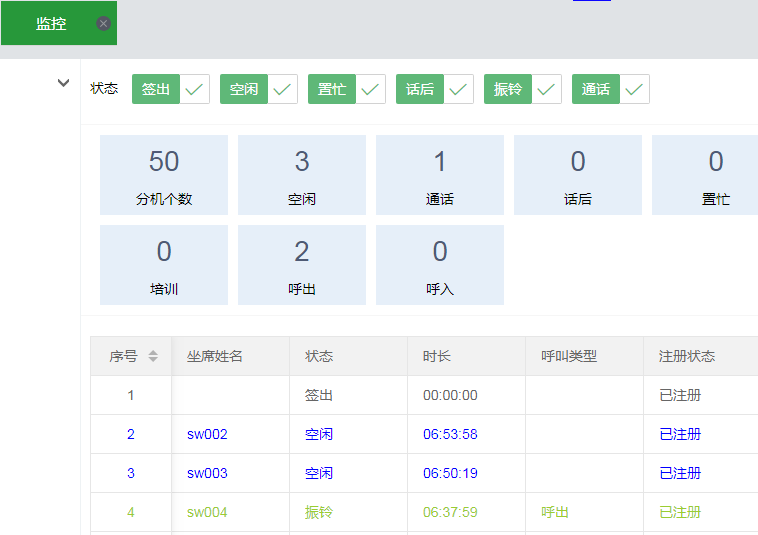Open agent sw002 in the table
This screenshot has width=758, height=535.
pos(207,434)
